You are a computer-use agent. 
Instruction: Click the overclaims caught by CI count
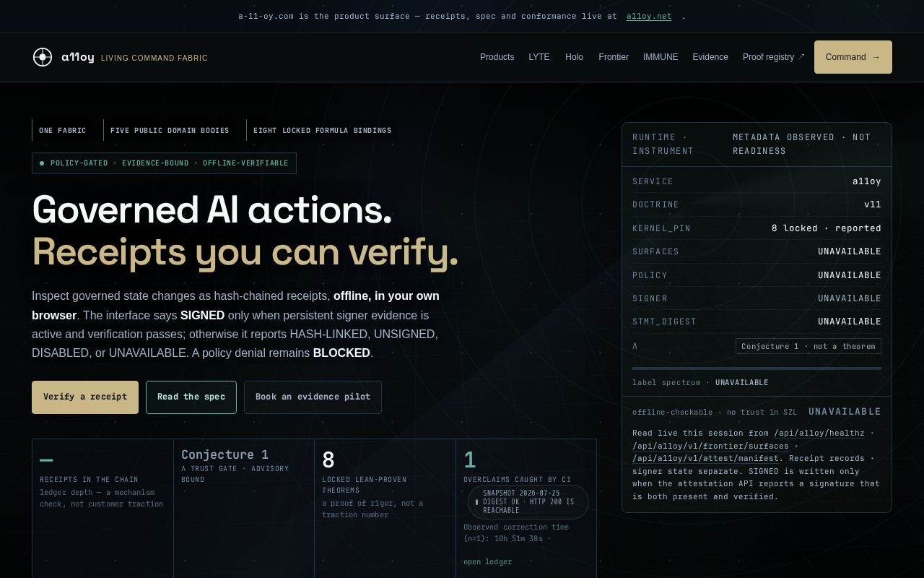tap(470, 460)
